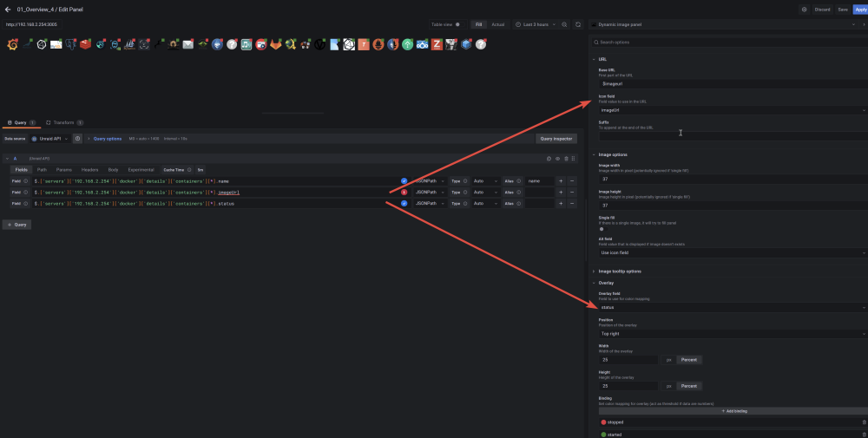Click the zoom out time range icon
The height and width of the screenshot is (438, 868).
point(565,24)
